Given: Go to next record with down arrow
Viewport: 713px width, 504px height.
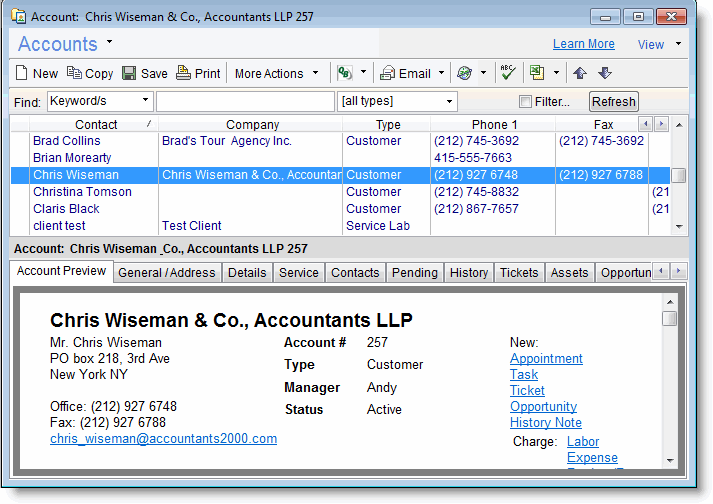Looking at the screenshot, I should [x=604, y=73].
